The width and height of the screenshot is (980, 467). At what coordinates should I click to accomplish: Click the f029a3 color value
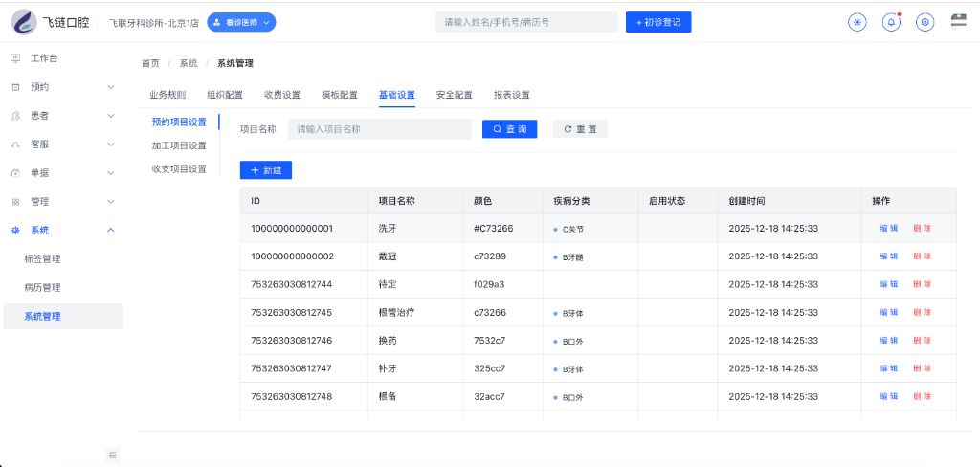(x=489, y=284)
